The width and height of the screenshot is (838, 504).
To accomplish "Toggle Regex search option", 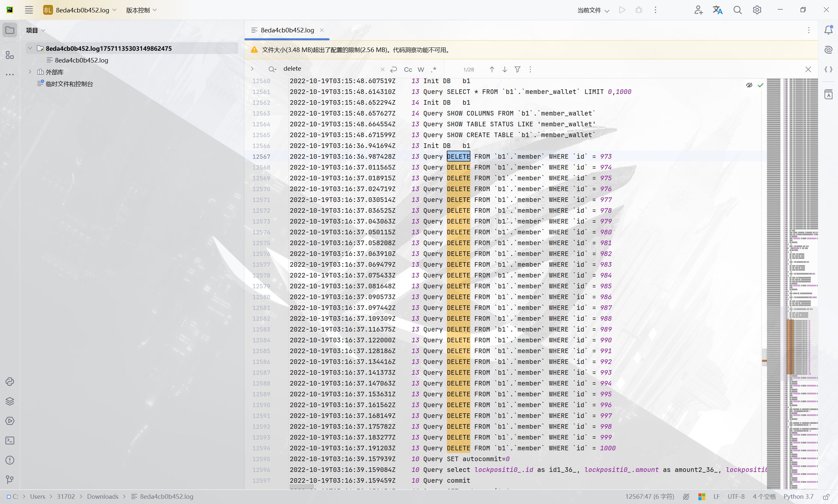I will 434,69.
